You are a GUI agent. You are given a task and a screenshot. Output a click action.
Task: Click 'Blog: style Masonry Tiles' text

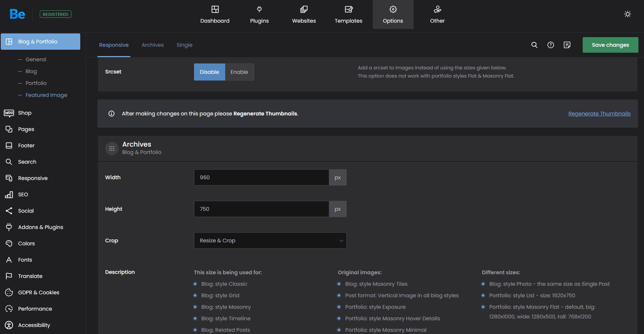(x=376, y=284)
